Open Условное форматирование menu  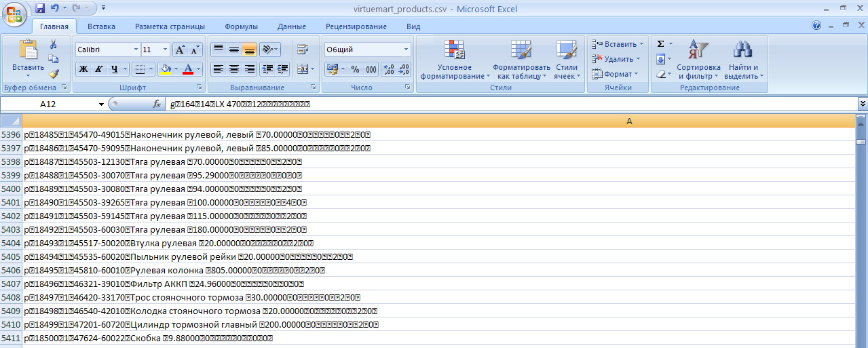point(455,60)
